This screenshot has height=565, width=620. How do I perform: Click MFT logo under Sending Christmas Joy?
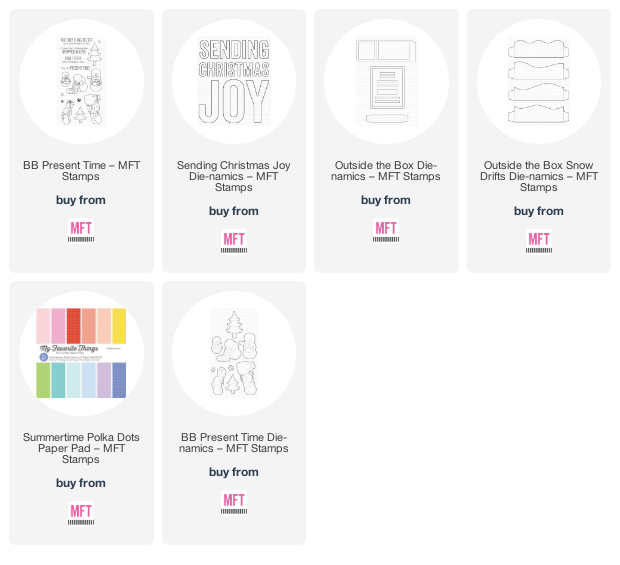[234, 242]
